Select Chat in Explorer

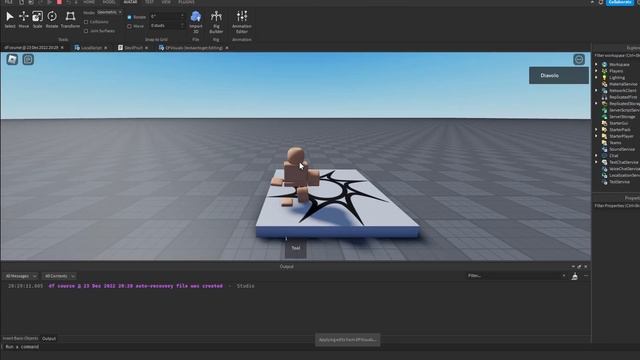pyautogui.click(x=613, y=156)
